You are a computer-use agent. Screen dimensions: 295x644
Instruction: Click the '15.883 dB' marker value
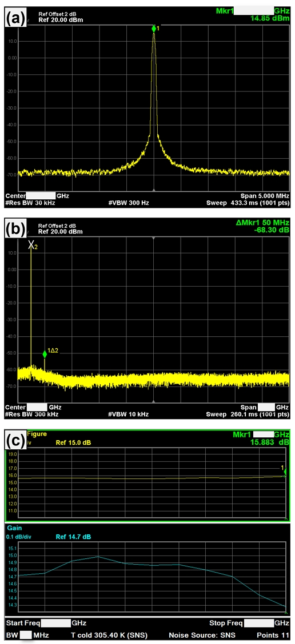[x=269, y=442]
